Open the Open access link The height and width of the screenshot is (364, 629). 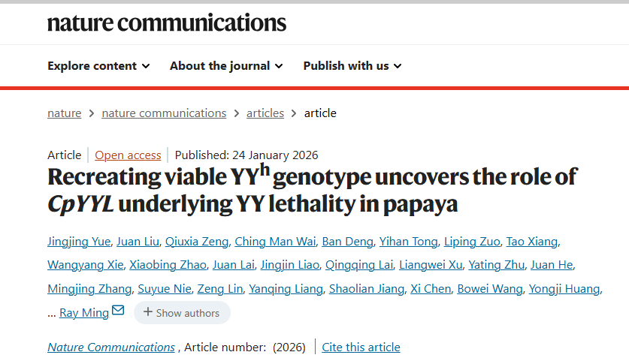(x=128, y=155)
